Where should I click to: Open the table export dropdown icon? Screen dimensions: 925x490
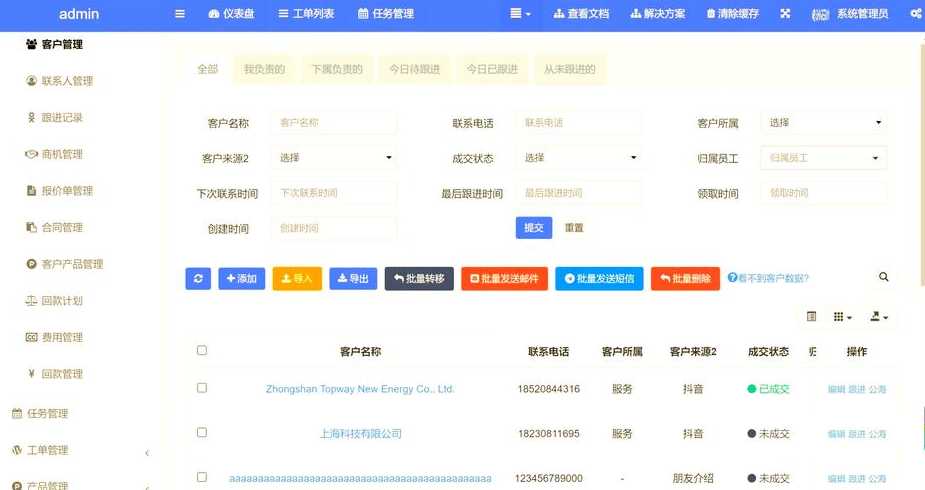click(x=879, y=317)
